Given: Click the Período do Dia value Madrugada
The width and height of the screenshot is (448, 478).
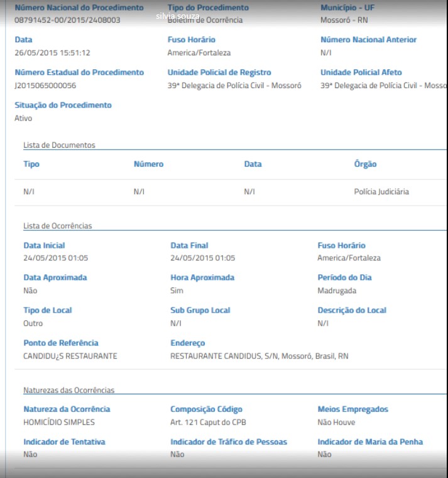Looking at the screenshot, I should point(337,291).
